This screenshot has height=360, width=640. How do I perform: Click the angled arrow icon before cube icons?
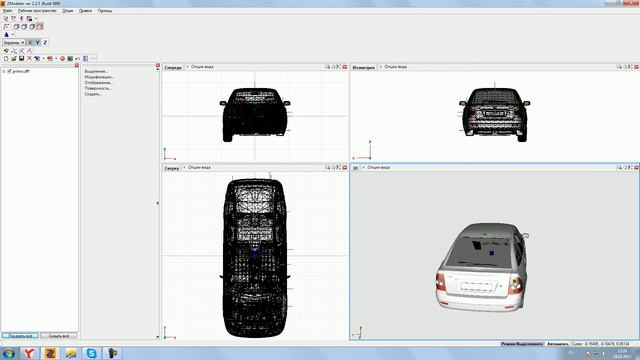(6, 27)
